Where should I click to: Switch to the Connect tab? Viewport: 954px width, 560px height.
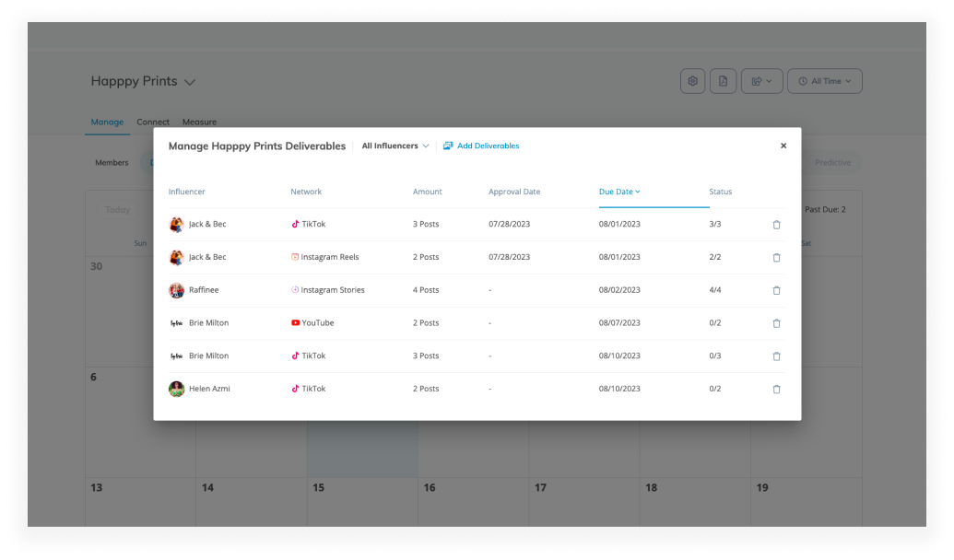click(153, 122)
